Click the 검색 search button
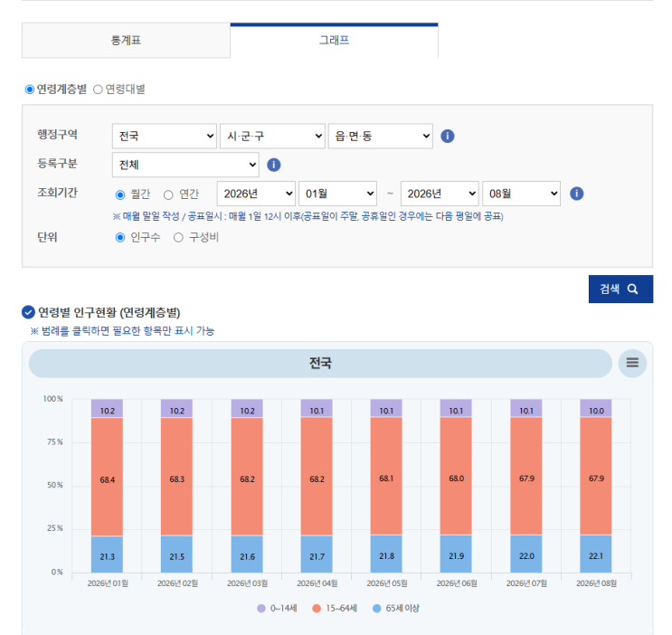672x635 pixels. [620, 289]
